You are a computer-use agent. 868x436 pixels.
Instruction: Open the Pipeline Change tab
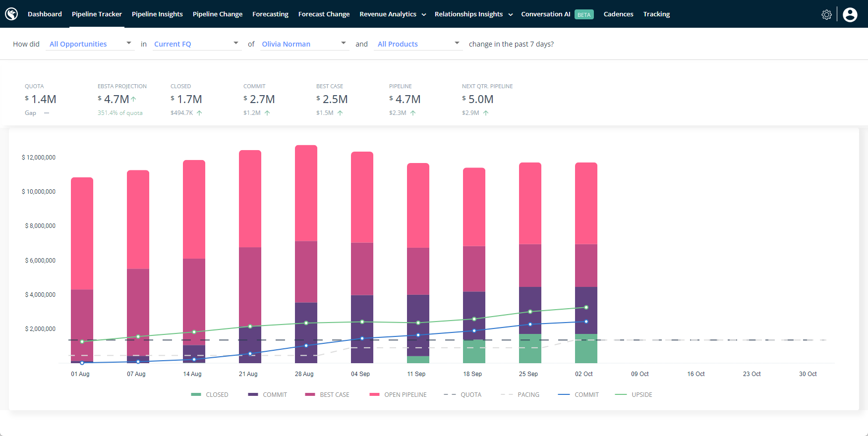[x=218, y=14]
